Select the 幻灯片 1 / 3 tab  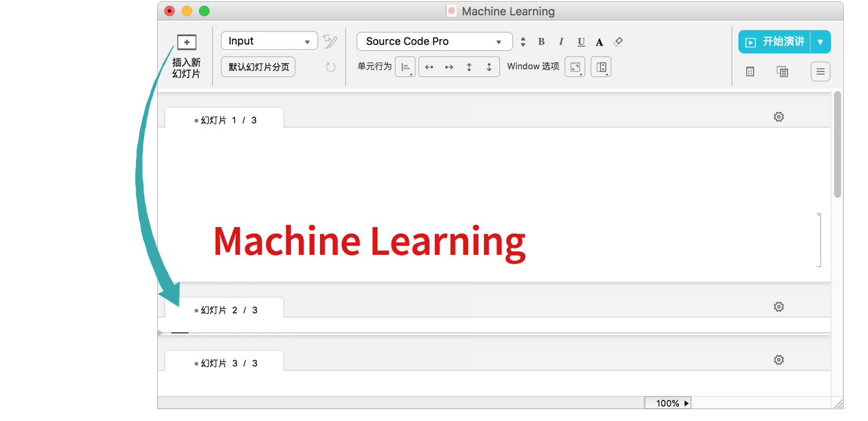pos(224,118)
